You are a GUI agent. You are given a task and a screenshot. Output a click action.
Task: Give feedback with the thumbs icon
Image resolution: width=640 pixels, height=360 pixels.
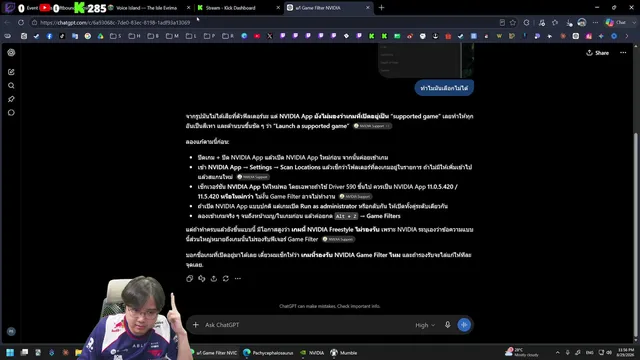pyautogui.click(x=202, y=278)
